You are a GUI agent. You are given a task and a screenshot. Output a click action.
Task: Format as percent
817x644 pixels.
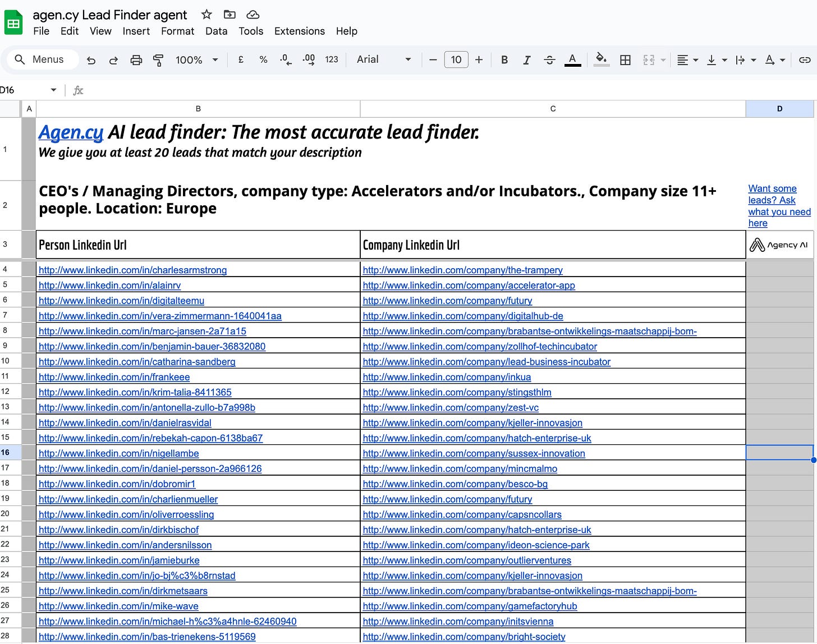tap(263, 59)
